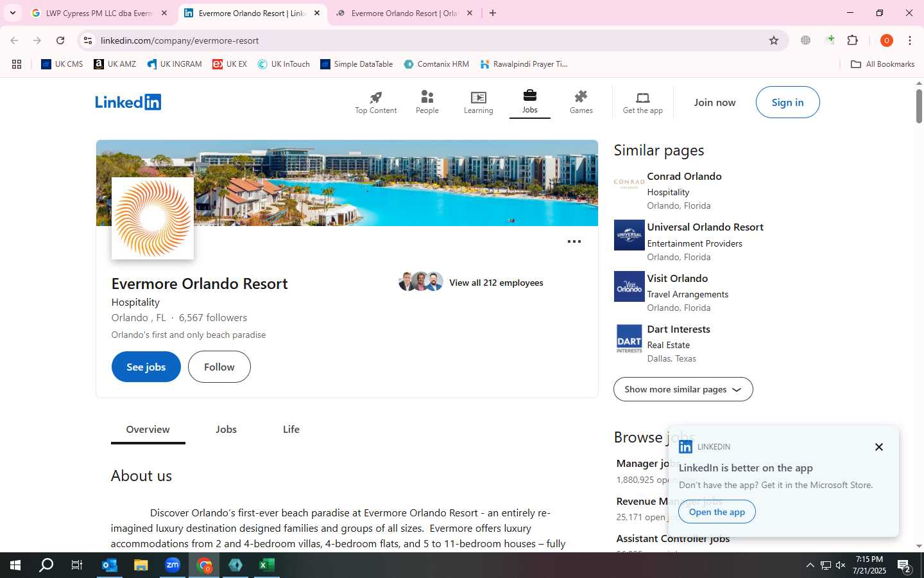Close the LinkedIn app popup
Viewport: 924px width, 578px height.
[879, 447]
